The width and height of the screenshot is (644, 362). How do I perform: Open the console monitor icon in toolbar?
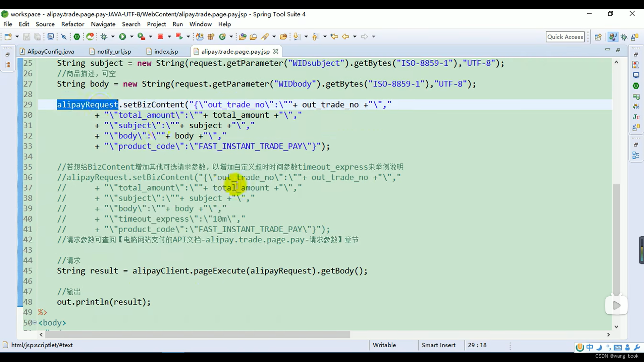[50, 37]
